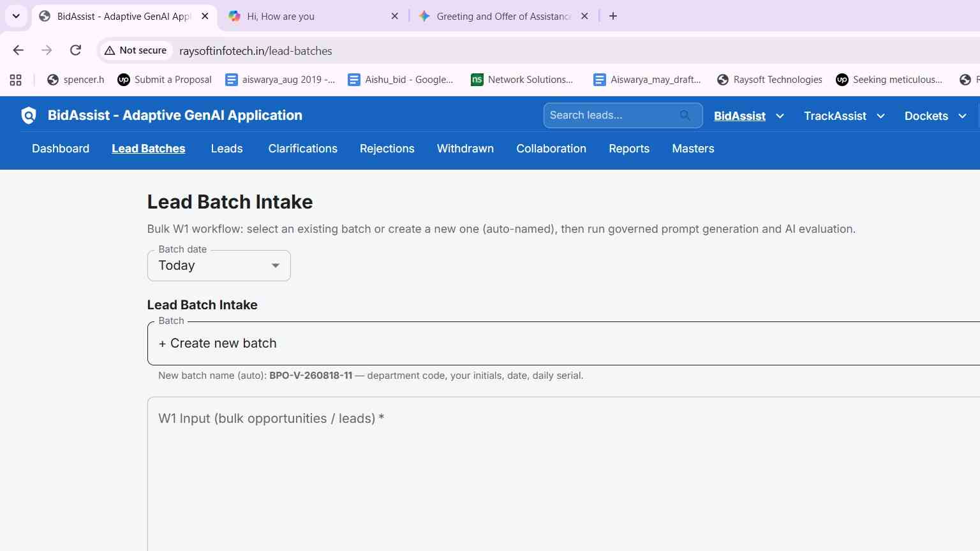The image size is (980, 551).
Task: Open the tab search chevron button
Action: click(x=16, y=16)
